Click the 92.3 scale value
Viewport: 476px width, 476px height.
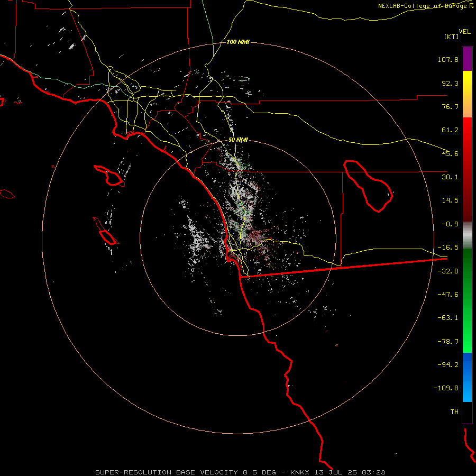(x=450, y=83)
